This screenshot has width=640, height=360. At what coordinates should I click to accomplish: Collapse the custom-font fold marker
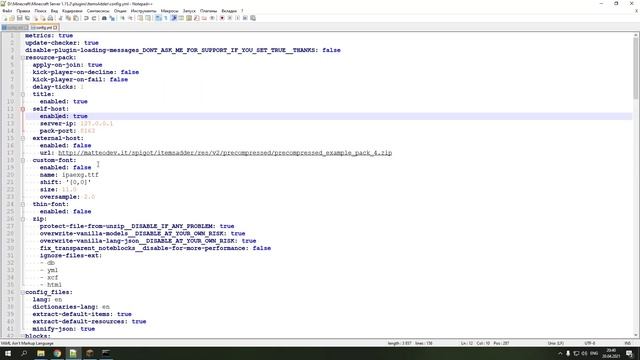[x=23, y=160]
